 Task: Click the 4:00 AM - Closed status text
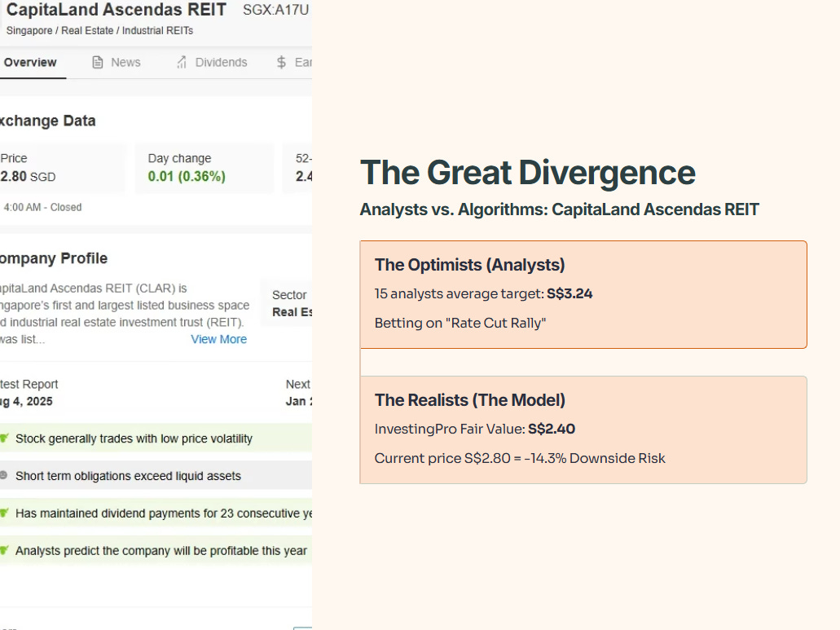pos(42,207)
